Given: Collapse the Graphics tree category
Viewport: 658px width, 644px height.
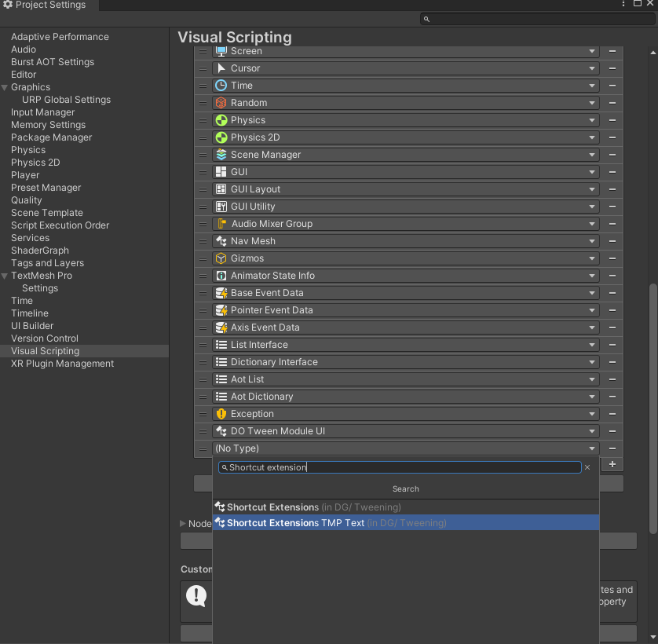Looking at the screenshot, I should point(5,87).
